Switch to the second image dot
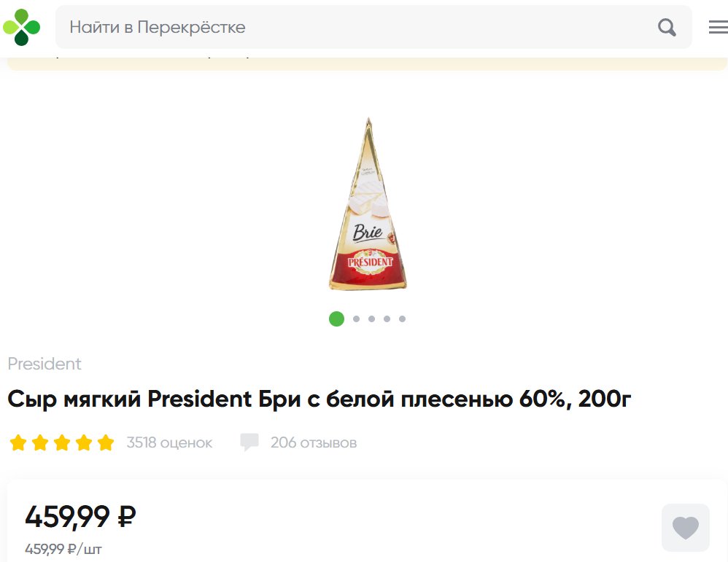This screenshot has width=728, height=562. tap(356, 319)
